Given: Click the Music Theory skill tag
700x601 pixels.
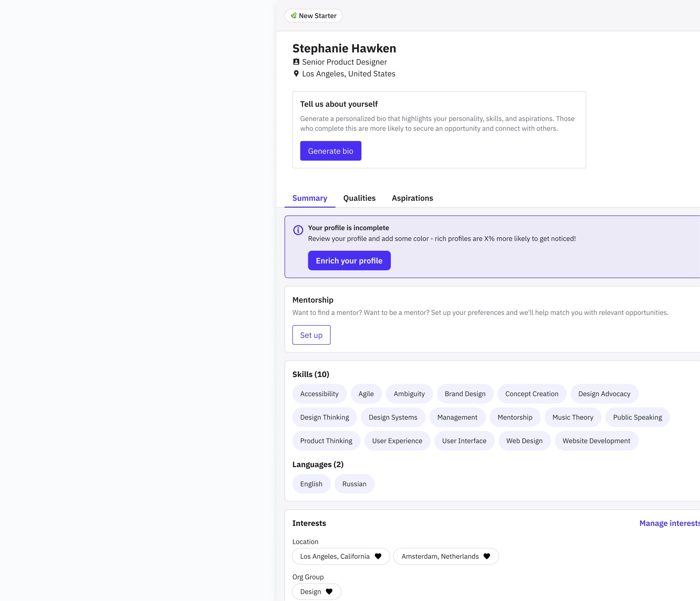Looking at the screenshot, I should 572,417.
